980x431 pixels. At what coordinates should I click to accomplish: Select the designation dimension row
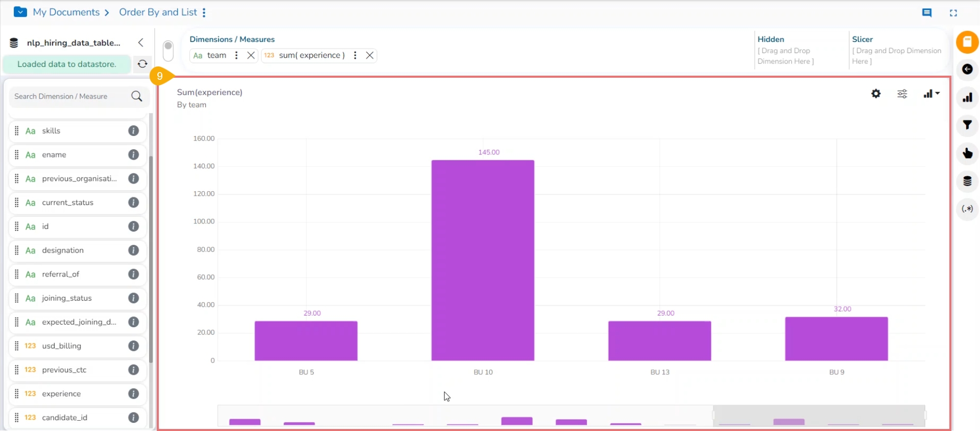point(78,251)
